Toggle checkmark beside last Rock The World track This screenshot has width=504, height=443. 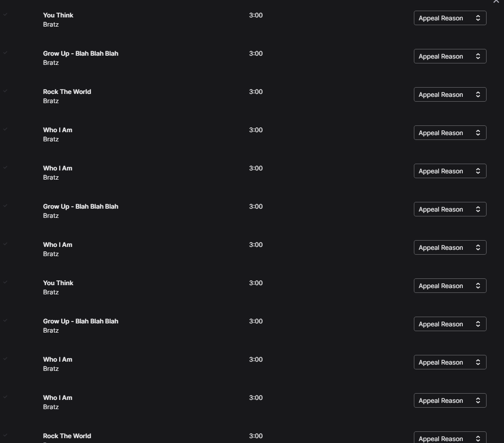5,435
